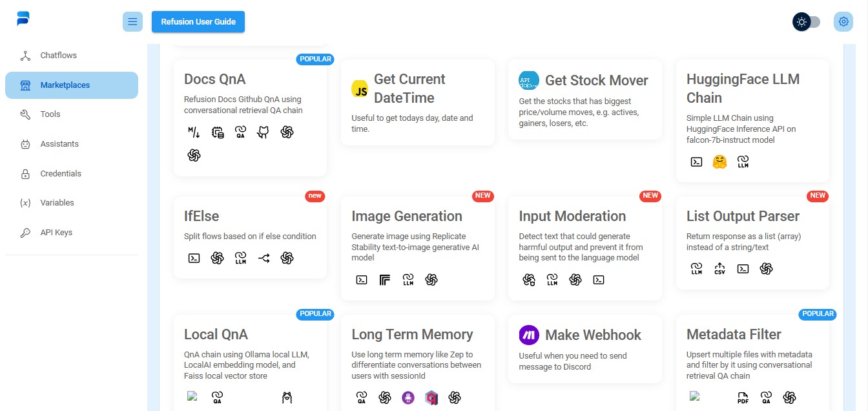
Task: Click the HuggingFace emoji icon in LLM Chain card
Action: 719,162
